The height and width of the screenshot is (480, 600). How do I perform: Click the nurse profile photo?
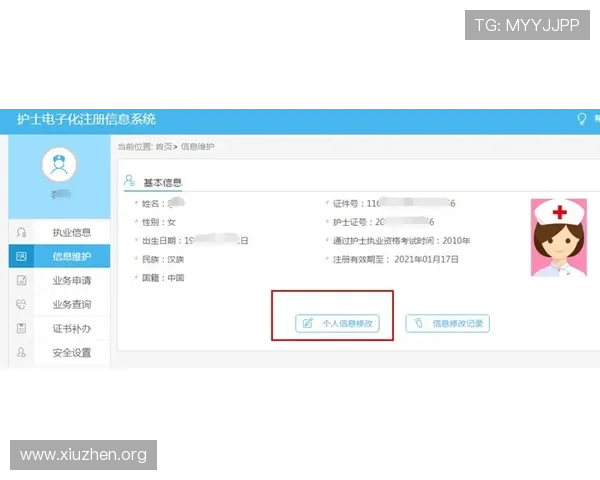tap(559, 237)
